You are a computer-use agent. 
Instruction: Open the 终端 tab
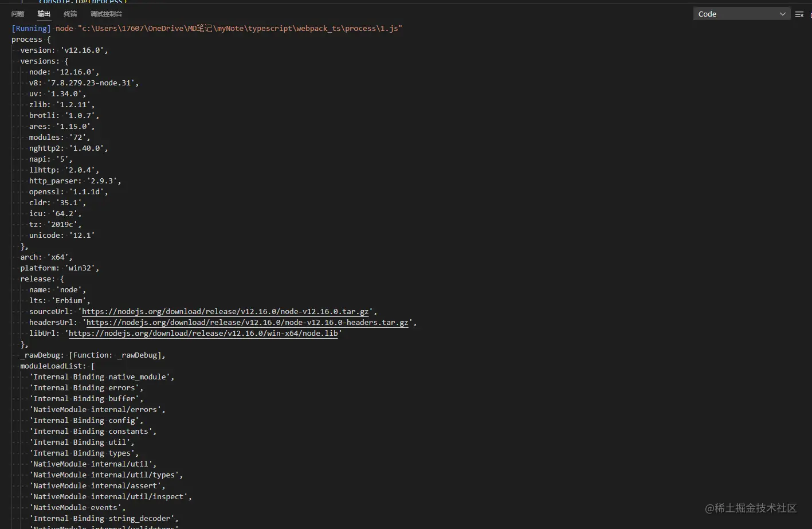[x=70, y=14]
